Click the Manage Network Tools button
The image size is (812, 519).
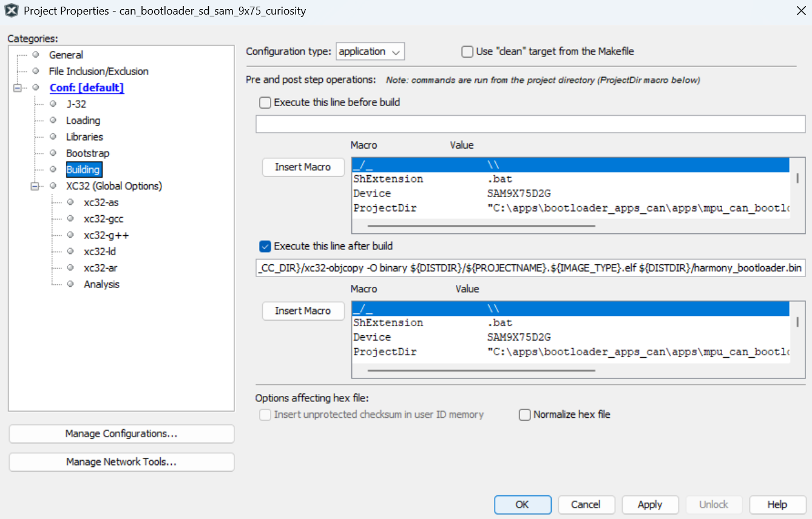pyautogui.click(x=121, y=462)
